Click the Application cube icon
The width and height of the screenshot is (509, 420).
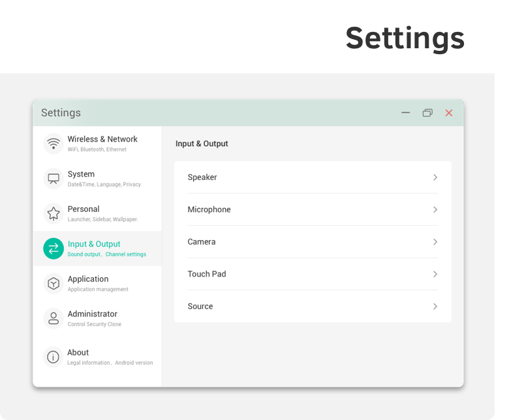point(54,284)
